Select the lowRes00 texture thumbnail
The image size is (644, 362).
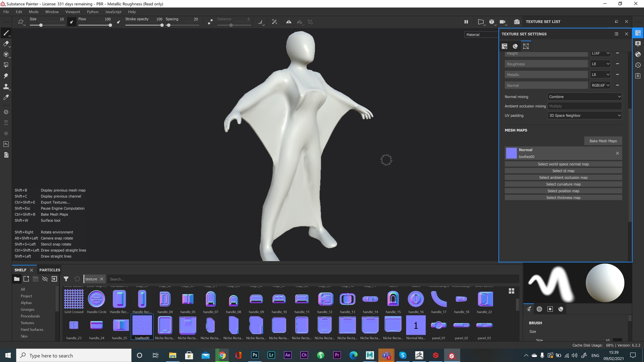142,325
